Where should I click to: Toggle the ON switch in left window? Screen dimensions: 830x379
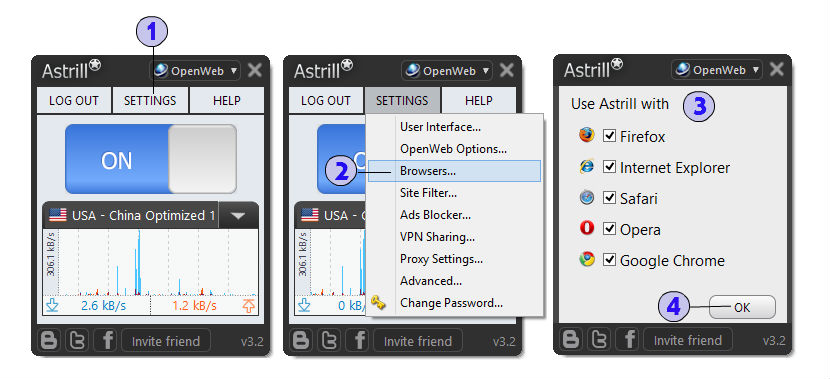151,159
